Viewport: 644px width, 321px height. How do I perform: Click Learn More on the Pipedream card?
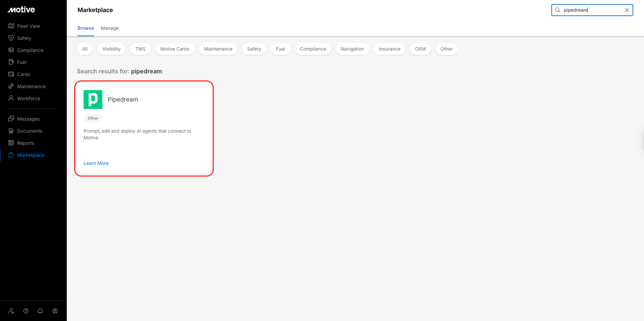click(x=96, y=163)
